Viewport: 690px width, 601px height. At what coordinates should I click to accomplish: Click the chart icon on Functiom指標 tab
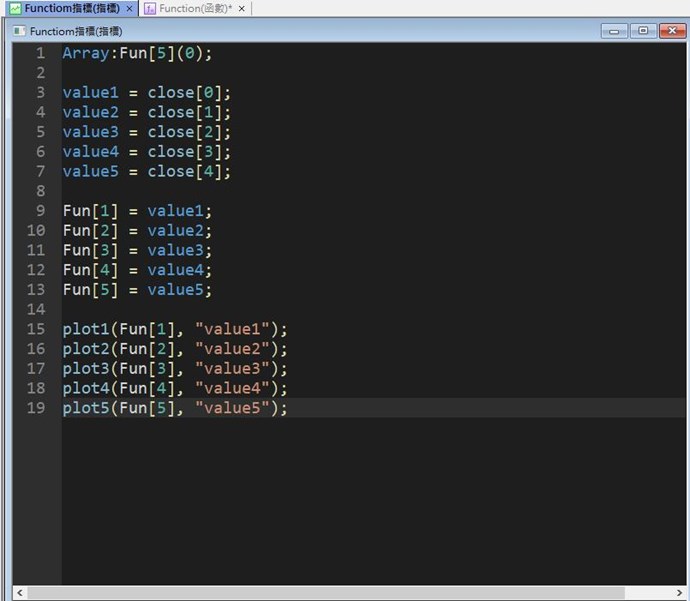[15, 8]
